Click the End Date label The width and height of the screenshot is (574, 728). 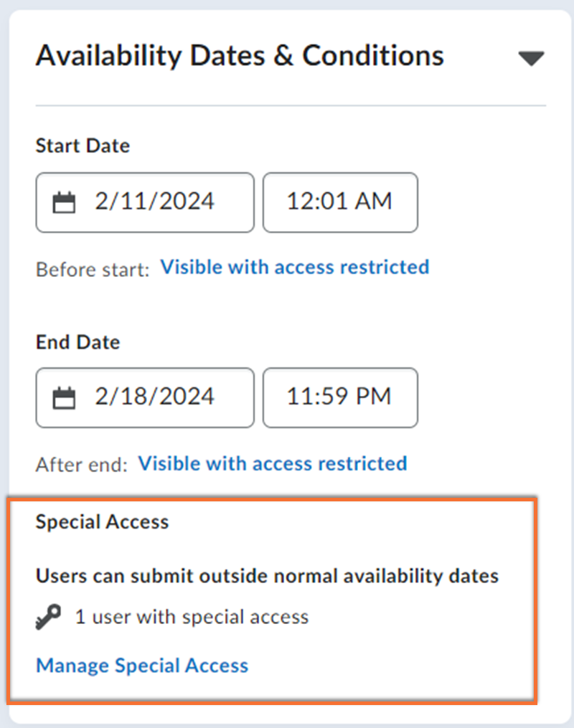coord(78,342)
